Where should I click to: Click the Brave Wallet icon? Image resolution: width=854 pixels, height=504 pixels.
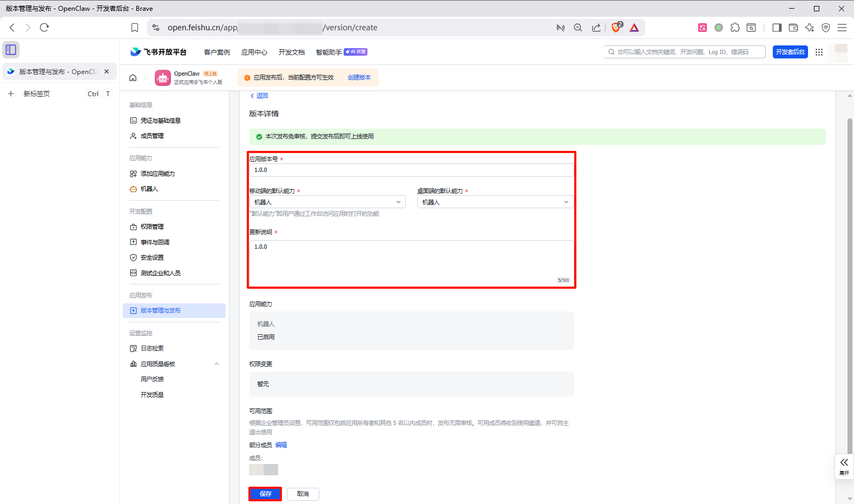(793, 28)
